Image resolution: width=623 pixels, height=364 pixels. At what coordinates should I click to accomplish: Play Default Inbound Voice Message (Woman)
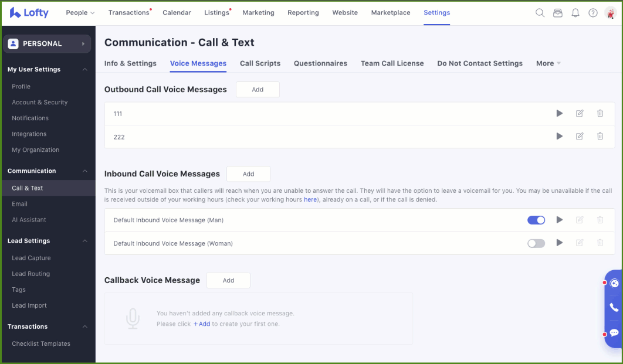(x=560, y=243)
